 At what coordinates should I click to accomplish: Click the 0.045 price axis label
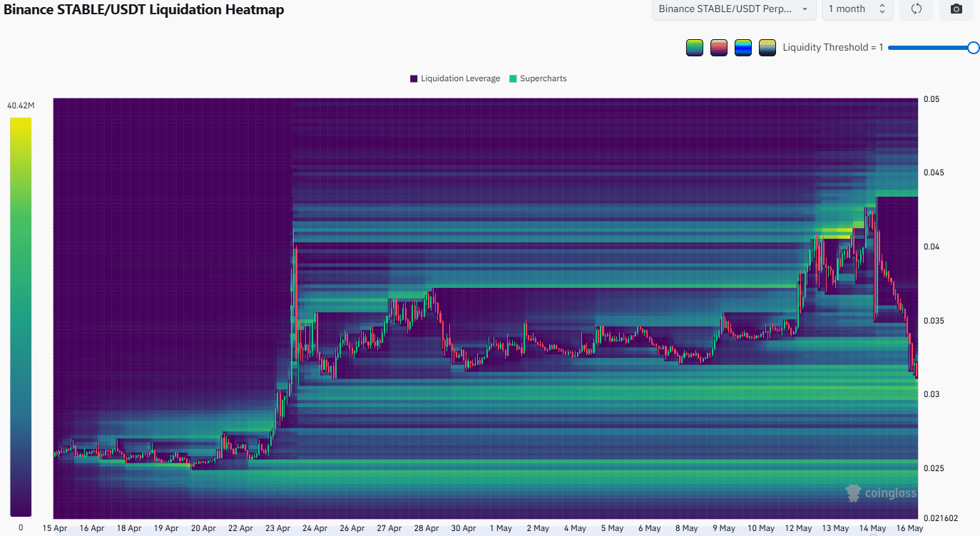(x=932, y=173)
